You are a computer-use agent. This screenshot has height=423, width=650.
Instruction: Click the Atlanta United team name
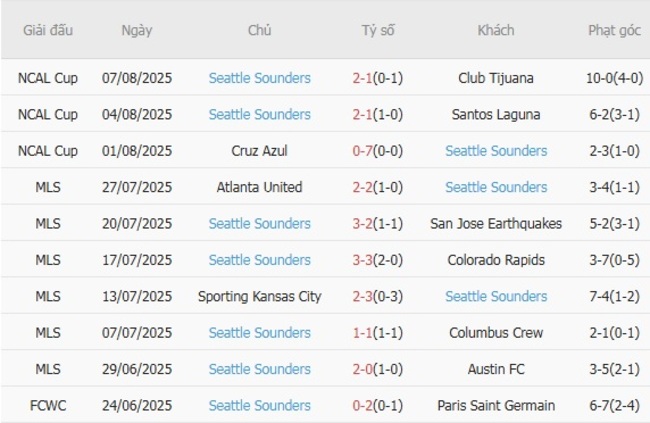(x=259, y=187)
